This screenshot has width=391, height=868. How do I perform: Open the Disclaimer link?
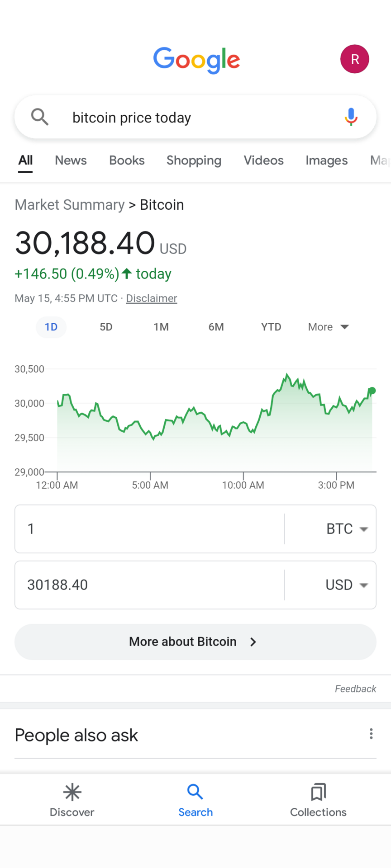[151, 298]
